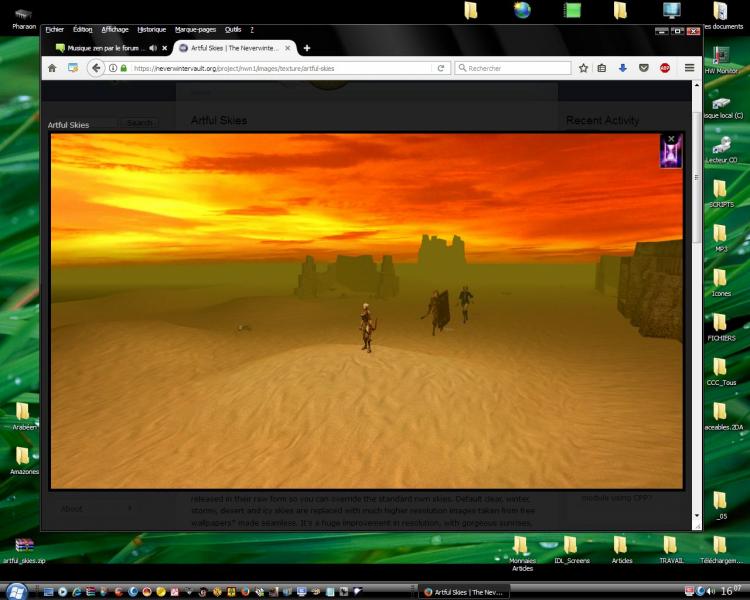The width and height of the screenshot is (750, 600).
Task: Open the Historique menu
Action: pyautogui.click(x=152, y=30)
